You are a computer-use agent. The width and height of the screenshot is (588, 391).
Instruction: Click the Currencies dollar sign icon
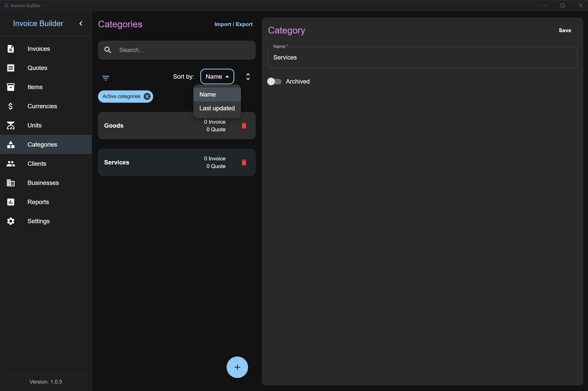10,106
